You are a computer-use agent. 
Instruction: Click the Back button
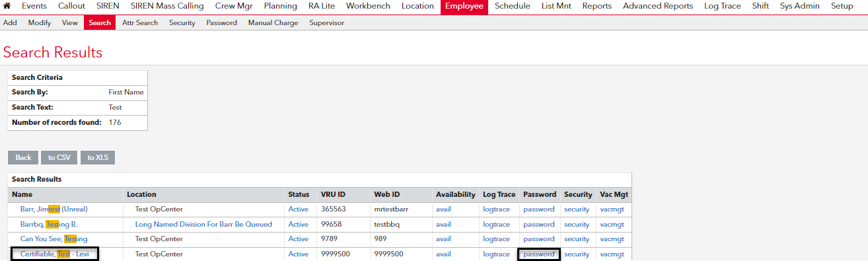(23, 157)
